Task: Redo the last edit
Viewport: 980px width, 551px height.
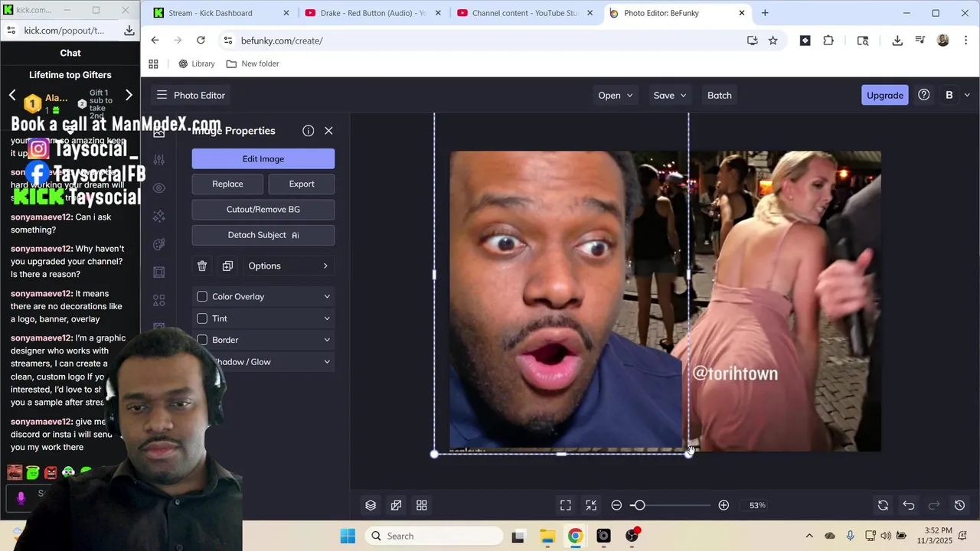Action: 934,505
